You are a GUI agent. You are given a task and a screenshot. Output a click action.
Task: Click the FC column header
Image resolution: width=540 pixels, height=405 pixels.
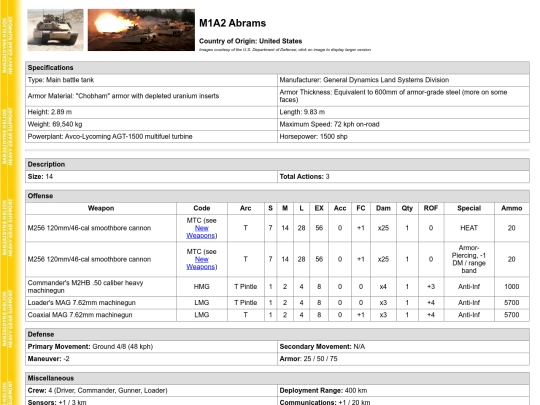point(361,208)
